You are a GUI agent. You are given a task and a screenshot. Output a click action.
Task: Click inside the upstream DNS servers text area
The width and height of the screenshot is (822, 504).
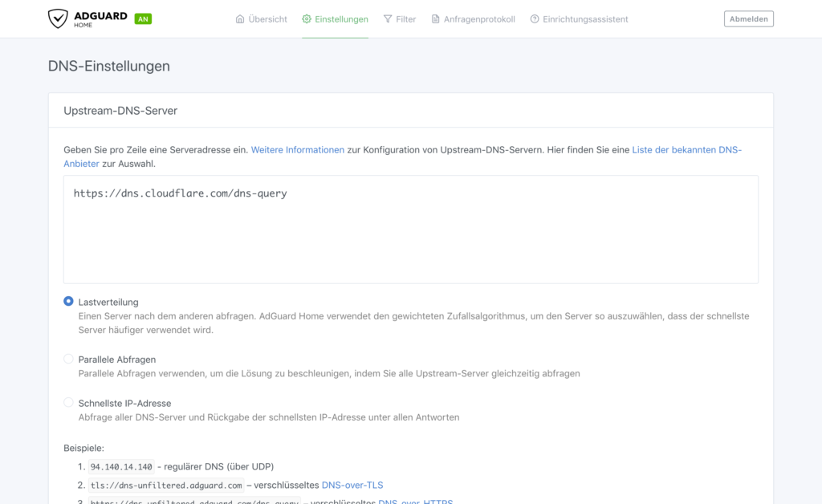tap(411, 230)
